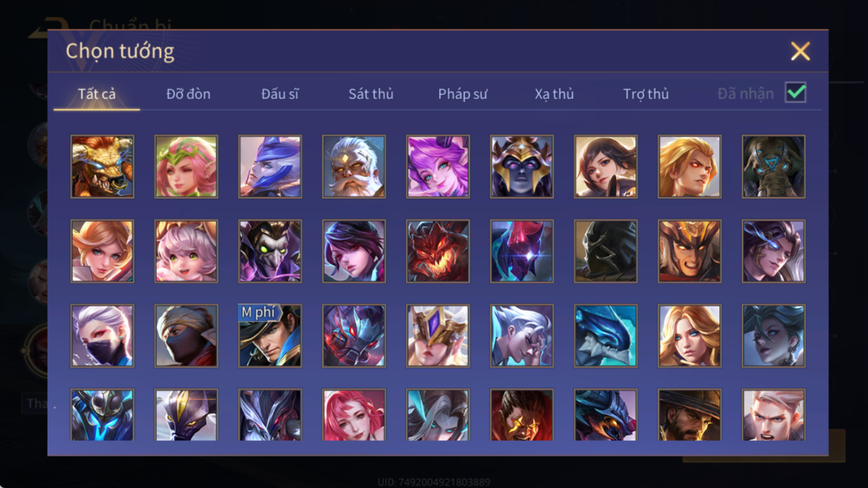Open the Xạ thủ tab

pyautogui.click(x=554, y=94)
